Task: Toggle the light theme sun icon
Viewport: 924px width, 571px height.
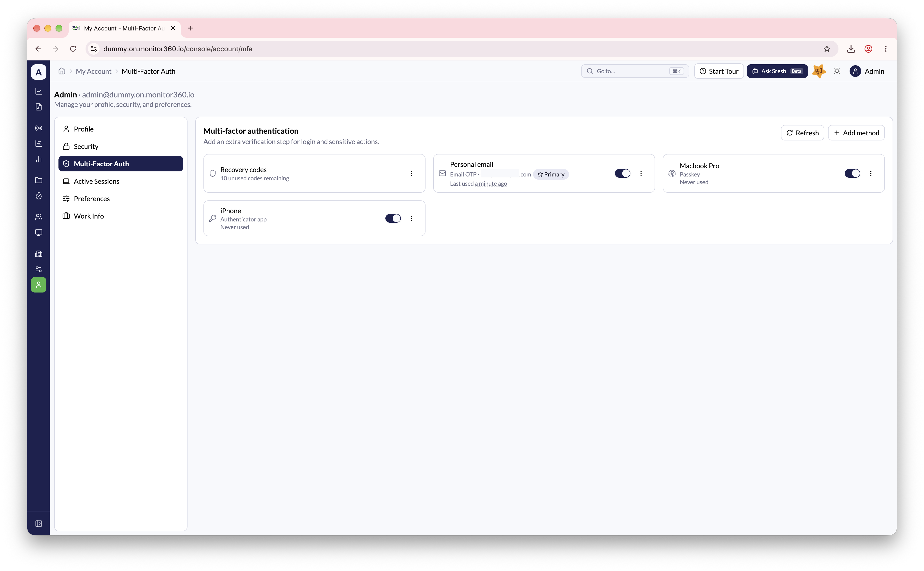Action: 837,71
